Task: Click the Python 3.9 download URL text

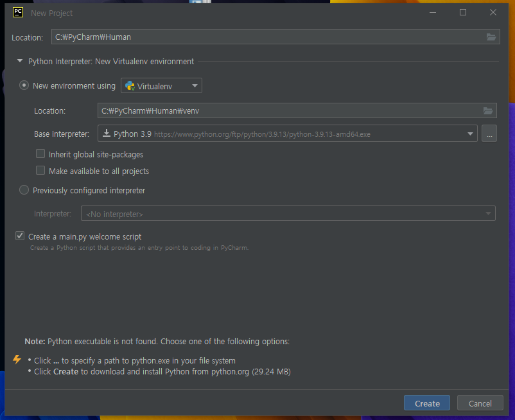Action: [262, 134]
